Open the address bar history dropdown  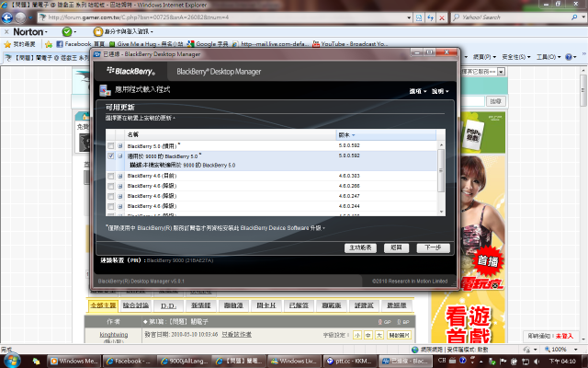coord(409,17)
